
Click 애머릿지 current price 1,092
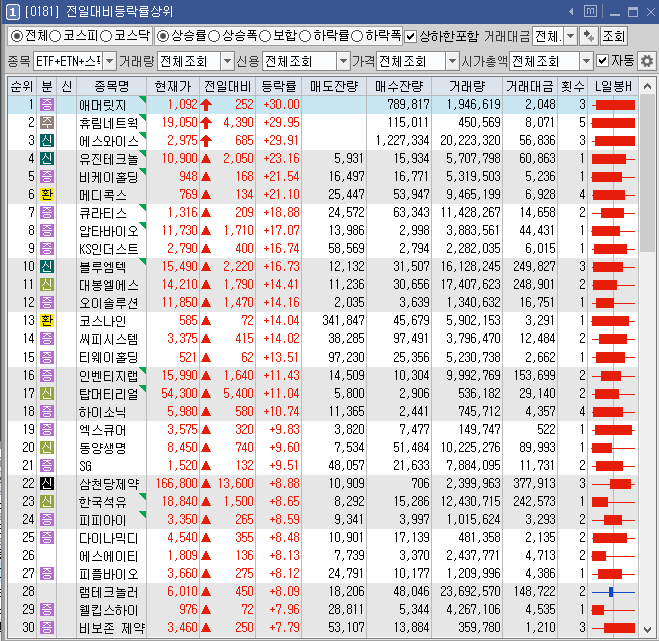tap(182, 105)
